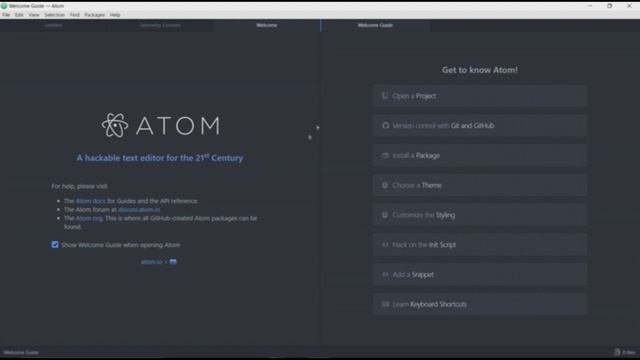
Task: Open the Selection menu
Action: [54, 15]
